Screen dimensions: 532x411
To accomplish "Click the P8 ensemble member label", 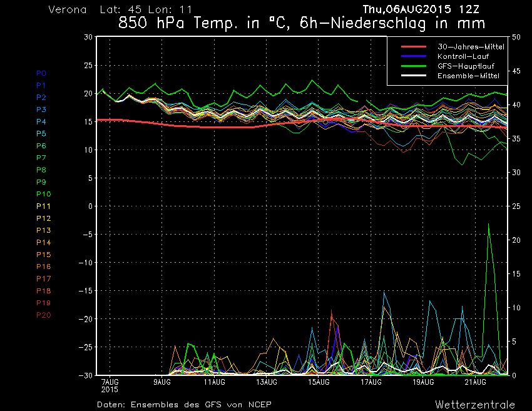I will click(x=41, y=170).
